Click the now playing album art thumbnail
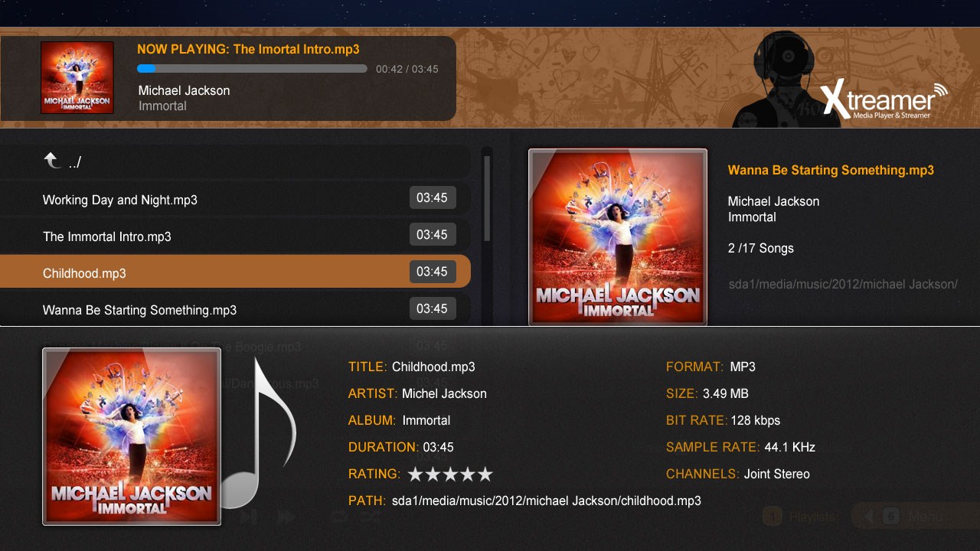 [x=77, y=77]
